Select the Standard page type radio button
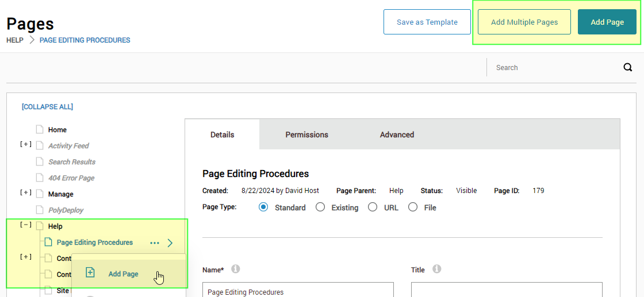The image size is (644, 297). pos(263,207)
